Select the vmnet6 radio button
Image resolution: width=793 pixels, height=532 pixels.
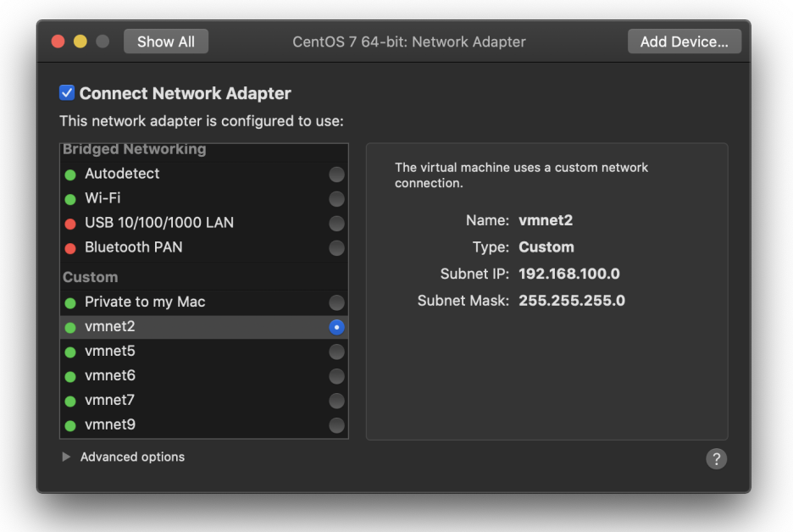click(x=336, y=376)
